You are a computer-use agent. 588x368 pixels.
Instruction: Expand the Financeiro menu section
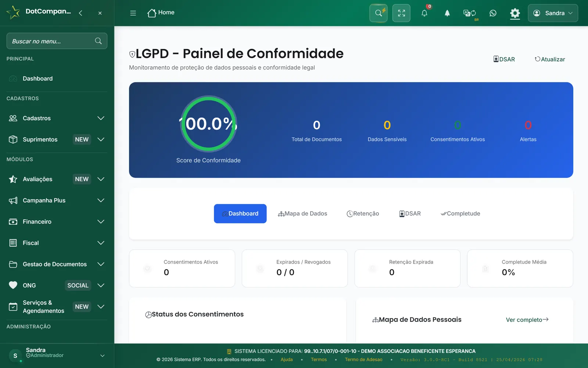57,222
